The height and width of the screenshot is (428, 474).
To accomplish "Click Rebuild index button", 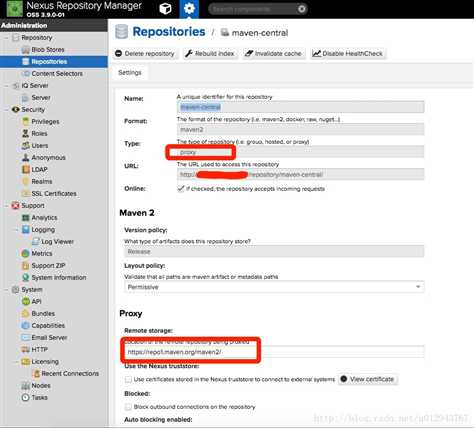I will point(210,54).
